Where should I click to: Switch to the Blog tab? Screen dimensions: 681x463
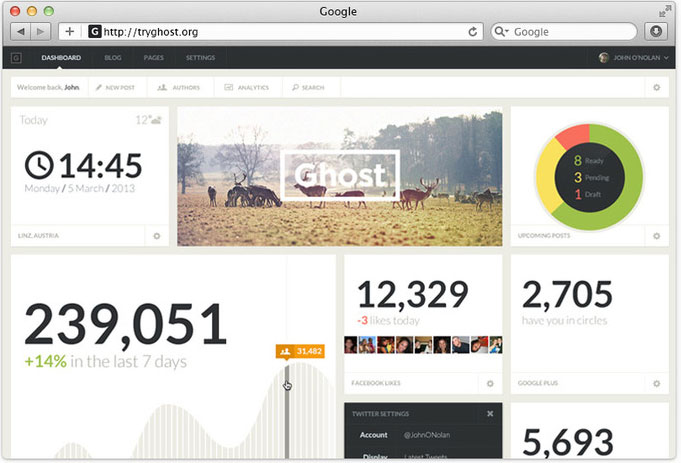(113, 57)
